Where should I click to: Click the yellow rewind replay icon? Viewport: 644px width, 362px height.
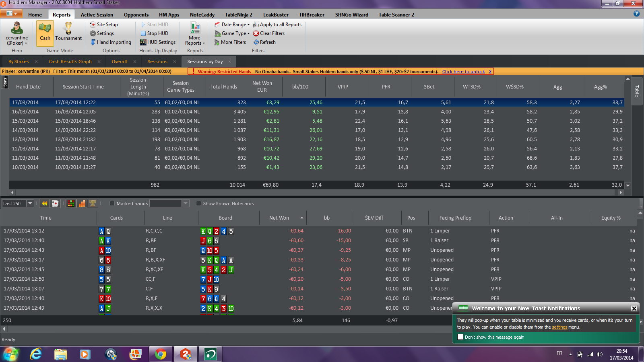point(44,204)
